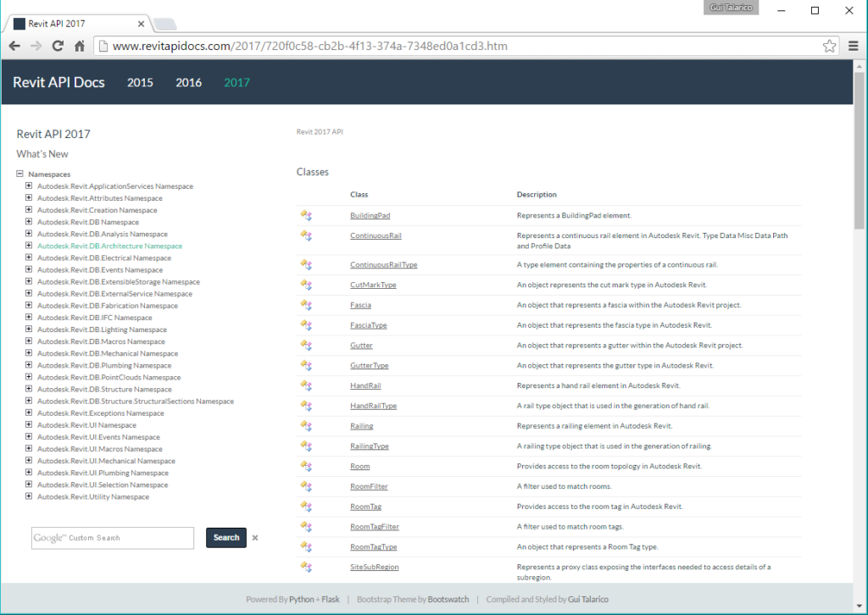This screenshot has width=868, height=615.
Task: Visit the Bootswatch theme link
Action: click(448, 599)
